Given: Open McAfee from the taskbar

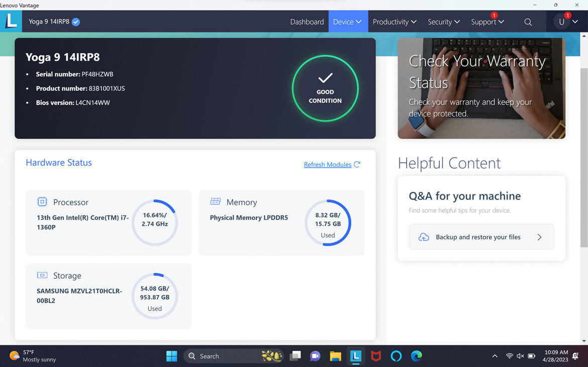Looking at the screenshot, I should 376,356.
